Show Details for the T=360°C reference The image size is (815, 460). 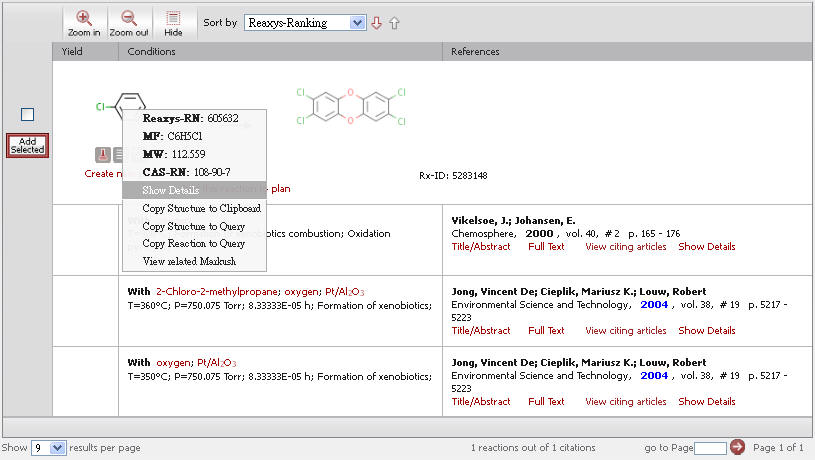tap(706, 331)
